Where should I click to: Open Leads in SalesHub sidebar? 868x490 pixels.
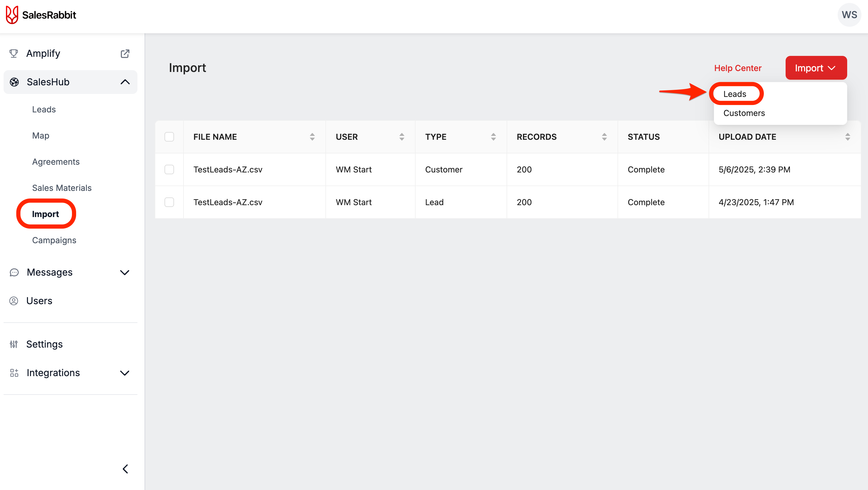[x=44, y=109]
